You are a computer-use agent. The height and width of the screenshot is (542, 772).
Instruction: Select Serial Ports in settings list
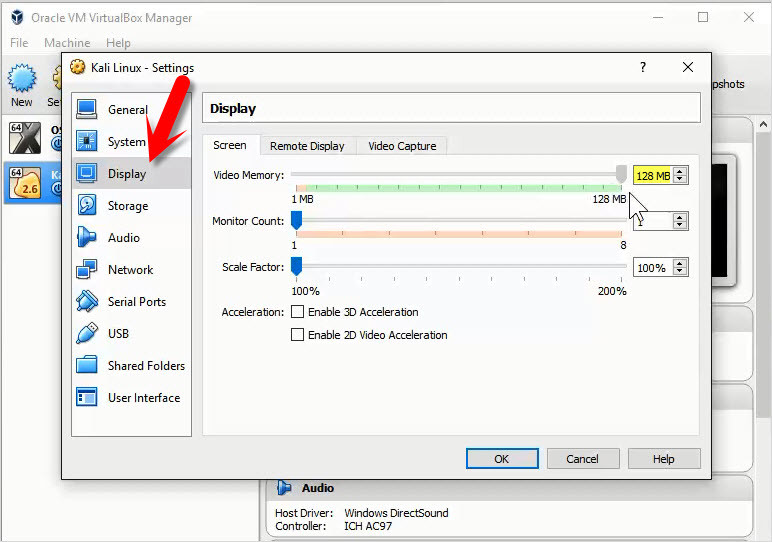coord(131,301)
